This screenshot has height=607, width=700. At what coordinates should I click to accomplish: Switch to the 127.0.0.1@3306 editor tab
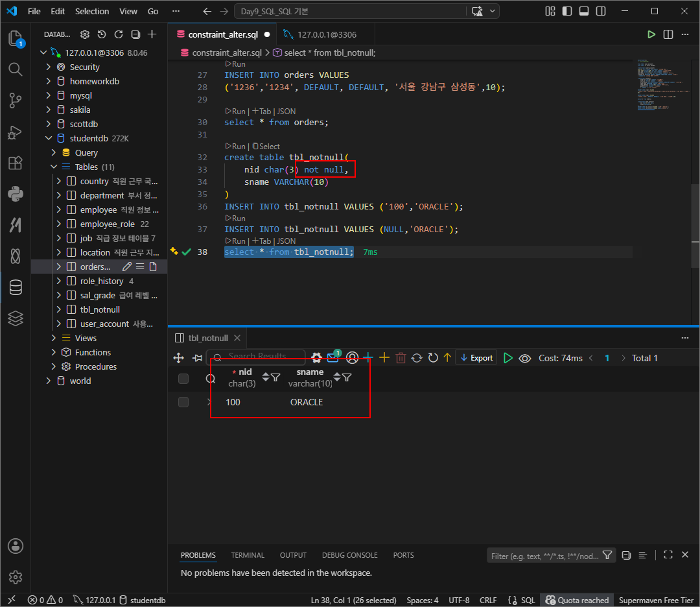click(x=326, y=34)
